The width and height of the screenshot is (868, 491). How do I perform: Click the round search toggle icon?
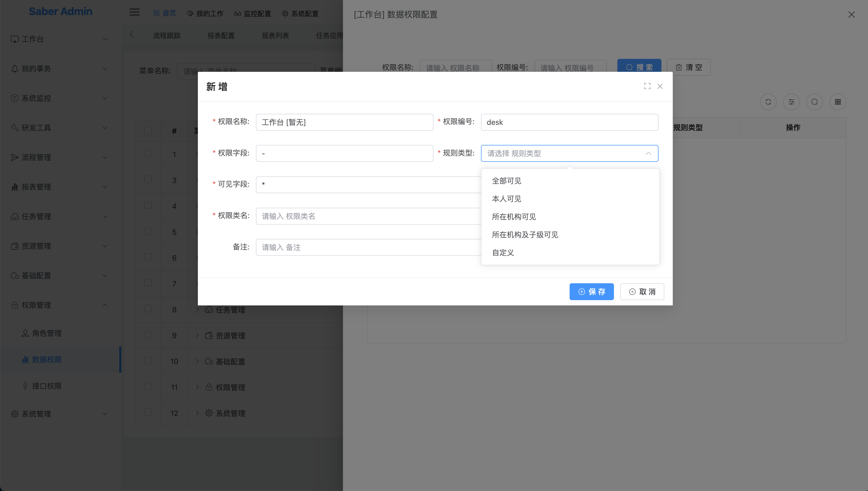coord(814,102)
